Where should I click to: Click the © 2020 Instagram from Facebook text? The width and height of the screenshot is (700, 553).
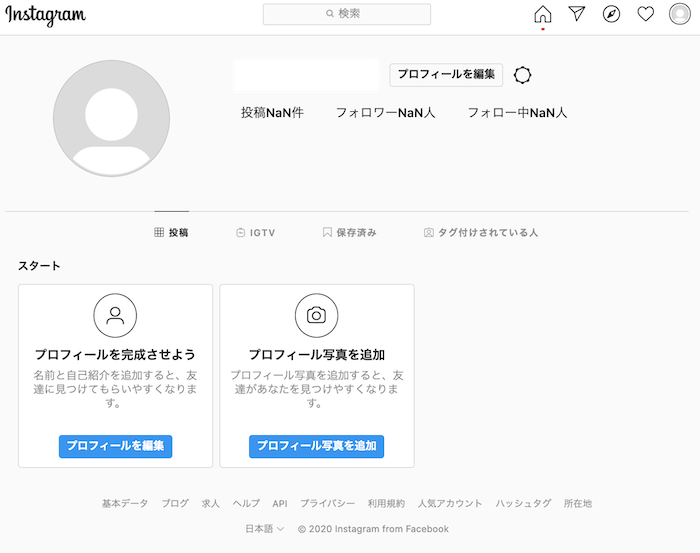(x=373, y=529)
